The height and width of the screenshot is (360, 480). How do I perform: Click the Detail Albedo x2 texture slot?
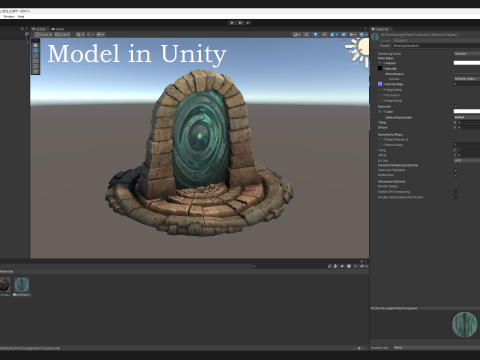click(380, 140)
